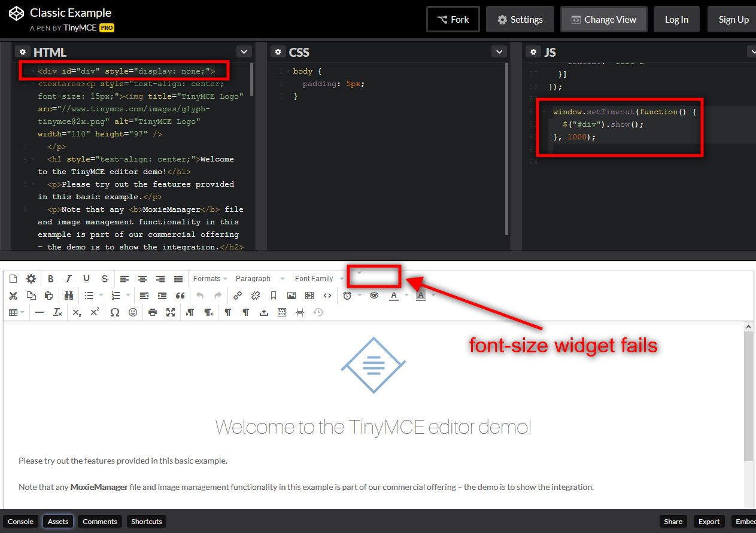This screenshot has width=756, height=533.
Task: Preview content with the eye icon
Action: (x=374, y=296)
